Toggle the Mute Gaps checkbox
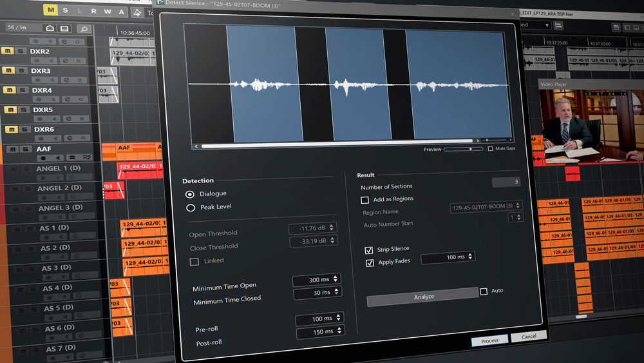The height and width of the screenshot is (363, 644). click(x=491, y=148)
